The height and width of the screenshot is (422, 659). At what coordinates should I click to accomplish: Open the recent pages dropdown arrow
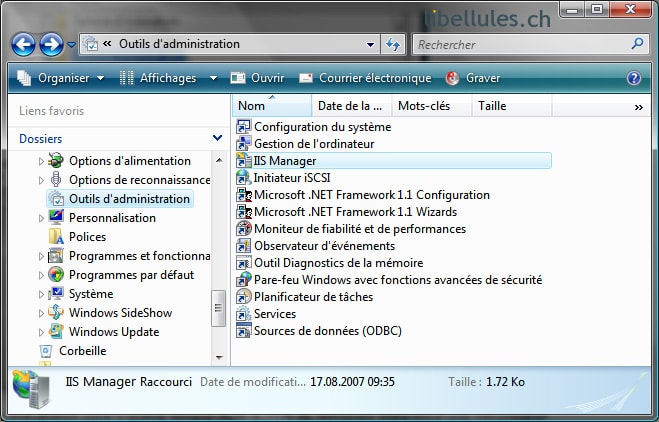point(71,45)
